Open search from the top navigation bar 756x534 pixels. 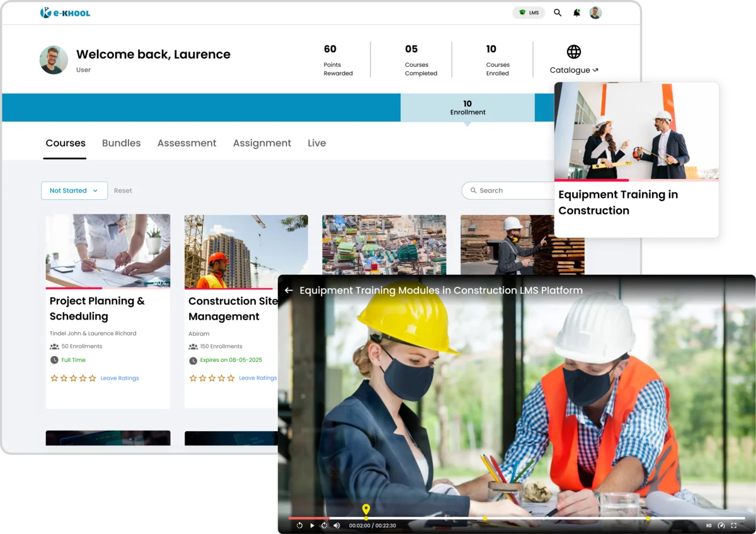(558, 13)
